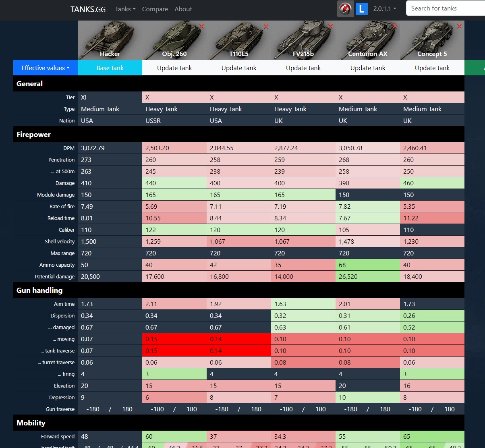Remove T110E5 with its red X
The height and width of the screenshot is (448, 485).
[266, 26]
